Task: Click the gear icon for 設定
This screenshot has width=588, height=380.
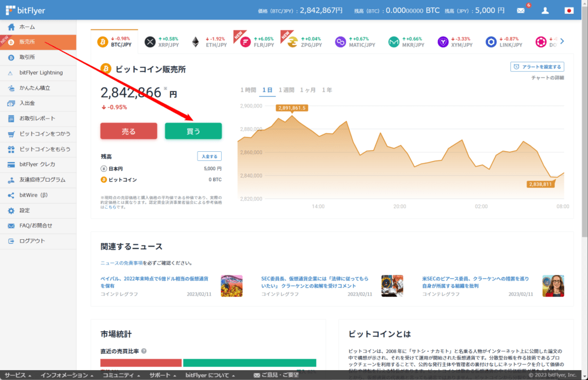Action: [x=11, y=210]
